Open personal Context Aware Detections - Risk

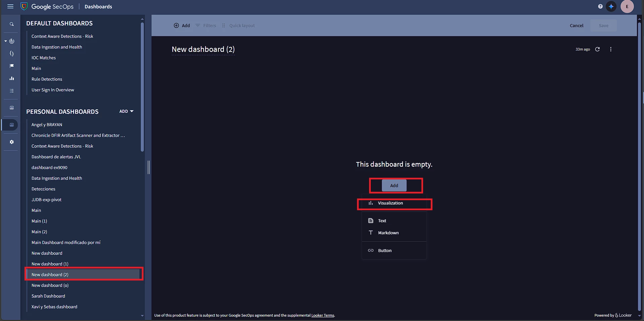tap(62, 146)
